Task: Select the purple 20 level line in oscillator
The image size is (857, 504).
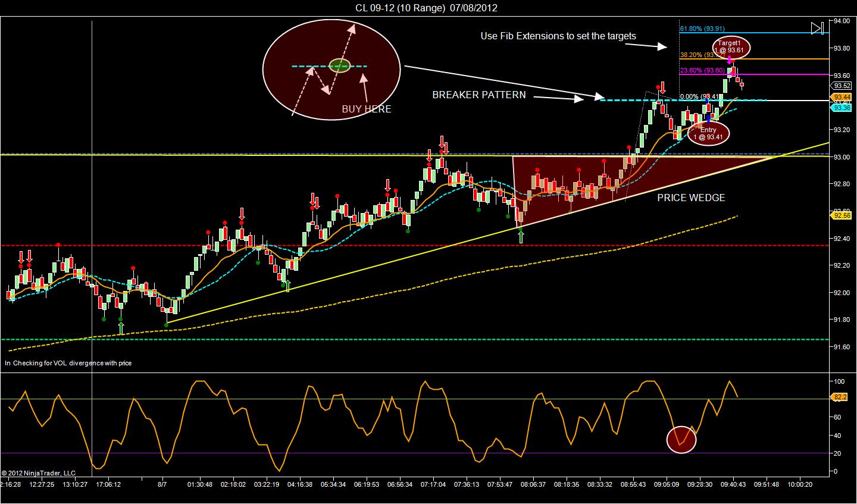Action: coord(415,453)
